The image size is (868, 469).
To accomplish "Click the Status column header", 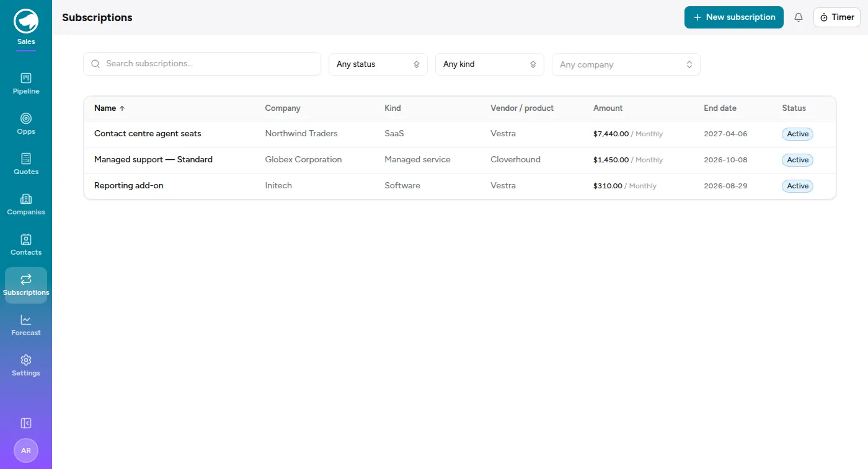I will 794,108.
